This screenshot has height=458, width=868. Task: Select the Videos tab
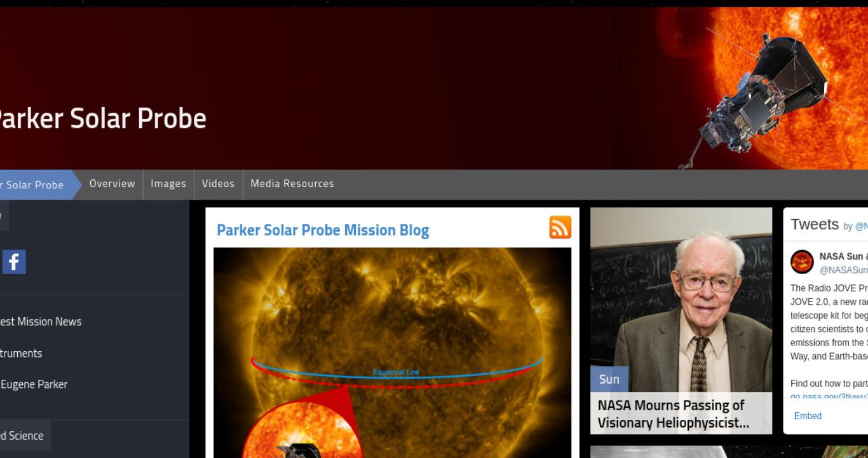[218, 184]
